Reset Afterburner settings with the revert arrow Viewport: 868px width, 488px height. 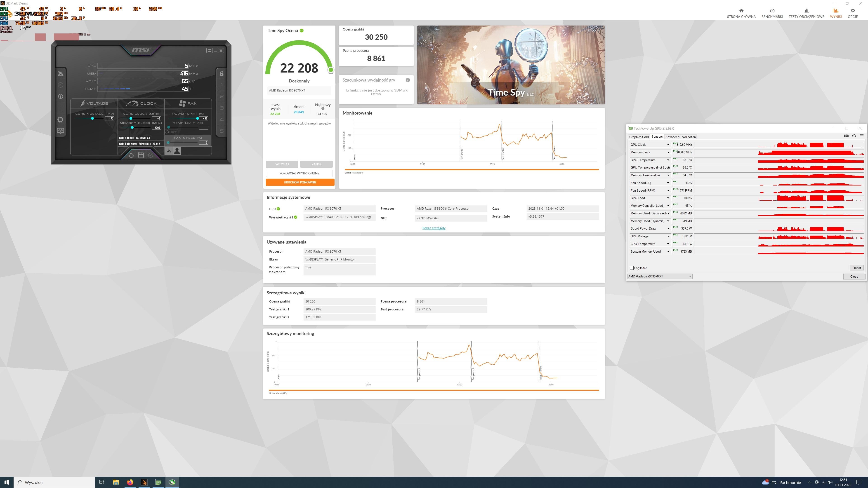pos(131,155)
